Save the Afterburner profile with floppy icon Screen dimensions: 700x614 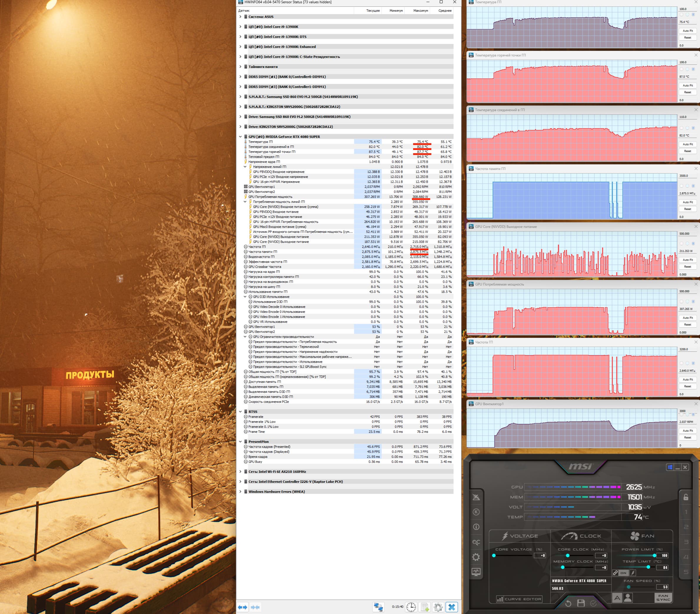pos(581,603)
